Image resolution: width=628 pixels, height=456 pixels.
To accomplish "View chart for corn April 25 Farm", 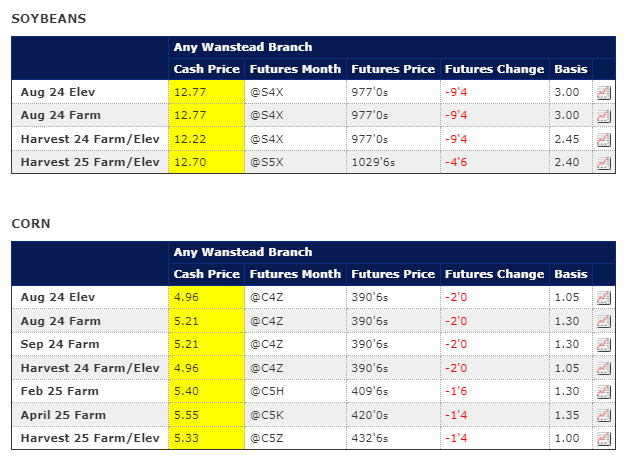I will click(x=604, y=415).
